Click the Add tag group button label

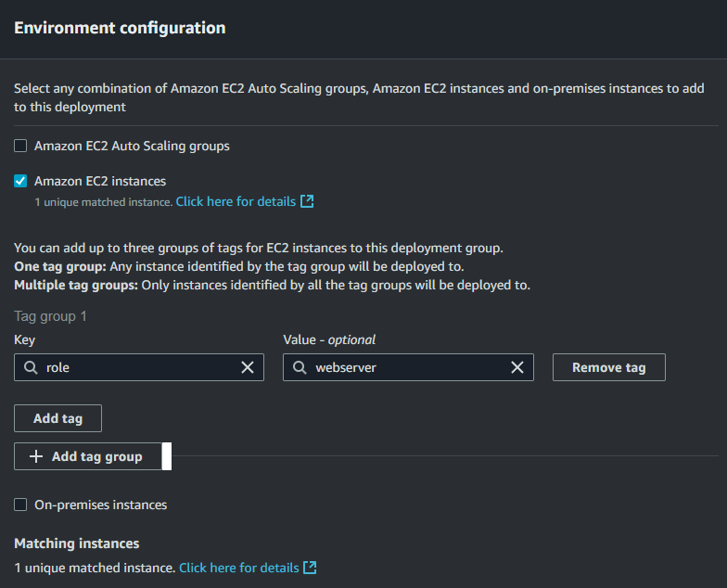point(96,456)
